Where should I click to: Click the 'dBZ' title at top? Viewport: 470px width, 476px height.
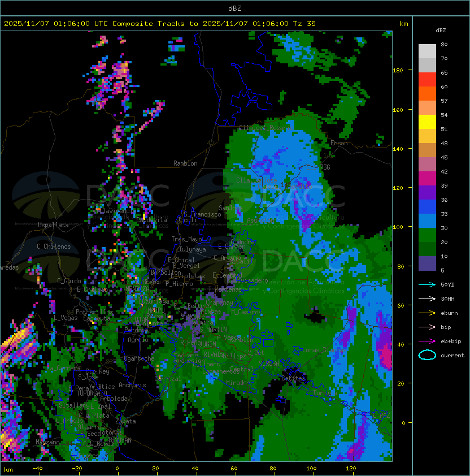[235, 8]
